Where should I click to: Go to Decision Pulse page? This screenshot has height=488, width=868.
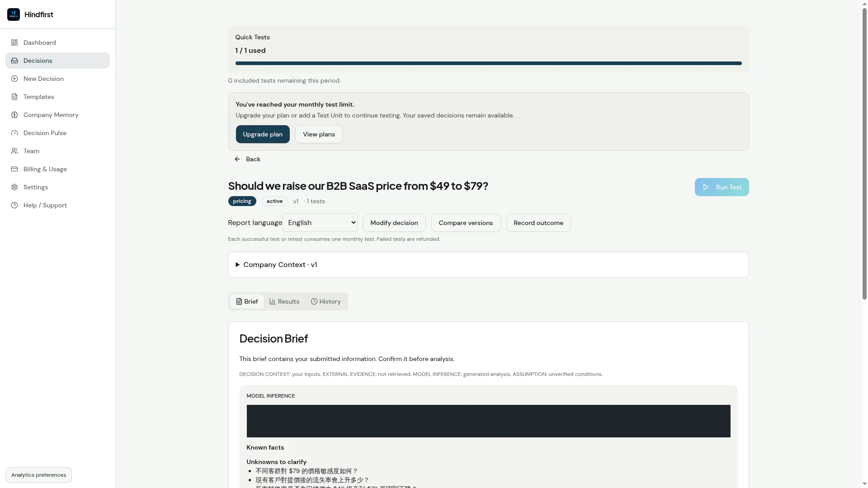57,133
